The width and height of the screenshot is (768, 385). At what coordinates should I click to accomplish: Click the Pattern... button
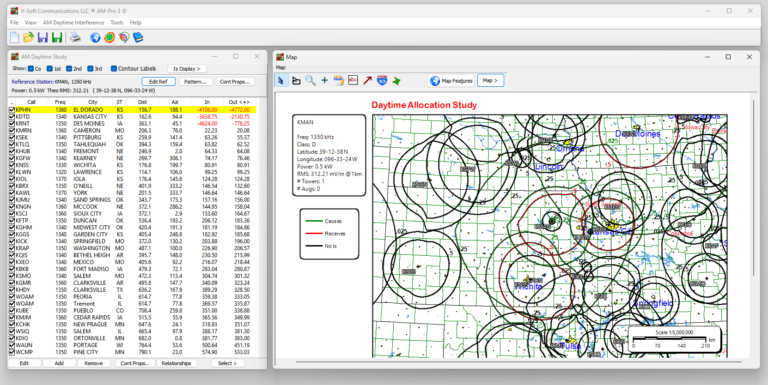pos(195,82)
